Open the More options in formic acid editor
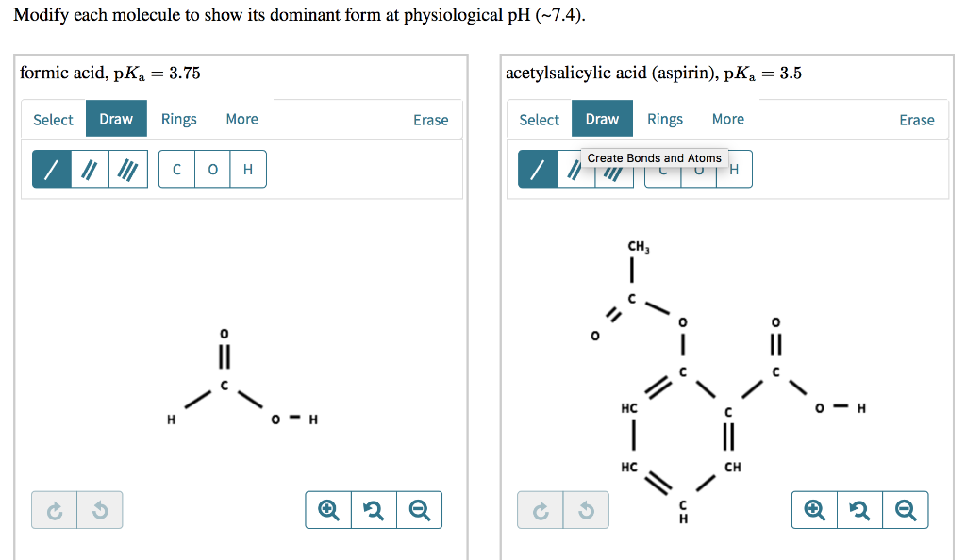Image resolution: width=966 pixels, height=560 pixels. tap(241, 119)
